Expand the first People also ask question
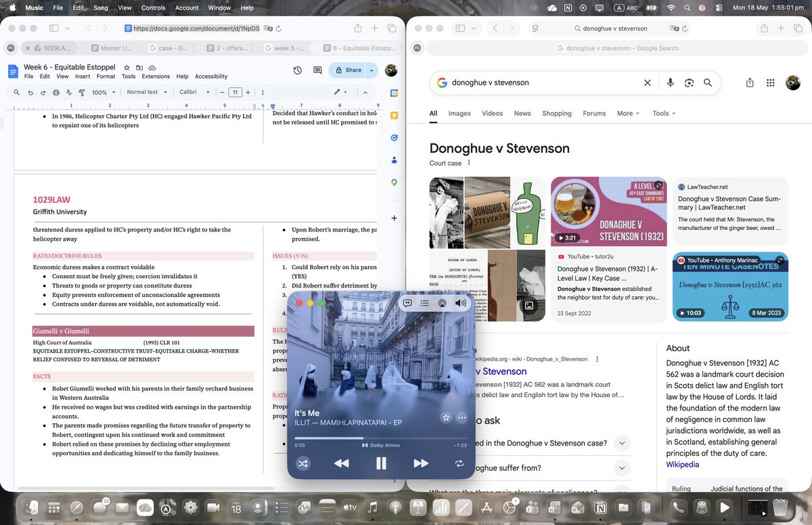Screen dimensions: 812x525 click(621, 443)
